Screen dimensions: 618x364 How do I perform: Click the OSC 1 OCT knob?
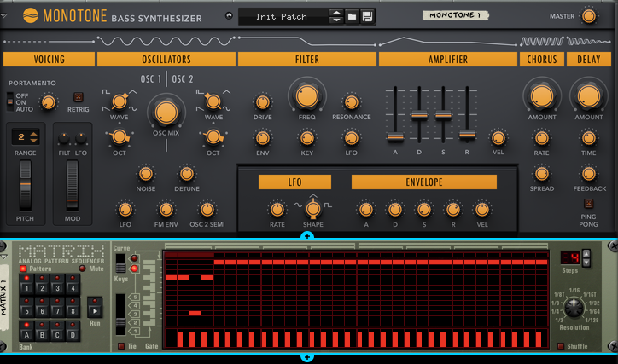(x=119, y=137)
